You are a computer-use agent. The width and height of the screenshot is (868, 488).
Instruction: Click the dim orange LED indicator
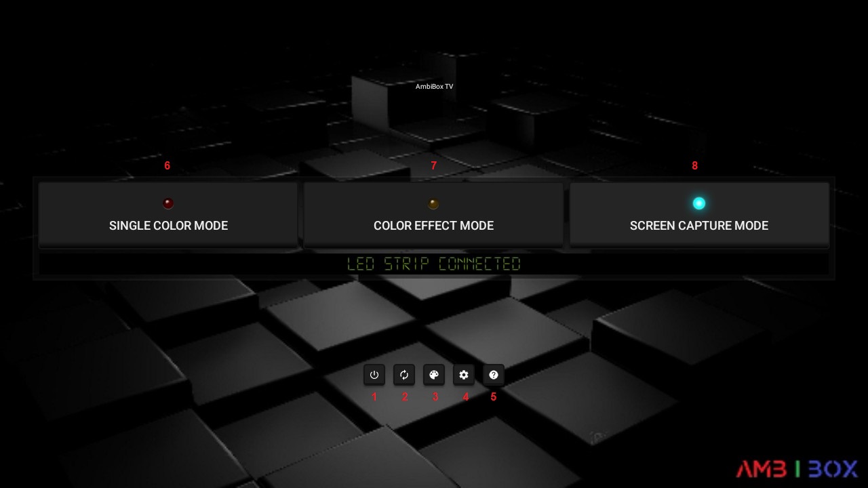point(433,204)
